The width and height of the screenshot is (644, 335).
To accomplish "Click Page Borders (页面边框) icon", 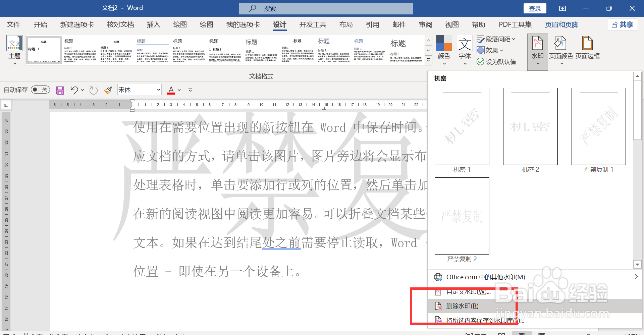I will 587,48.
